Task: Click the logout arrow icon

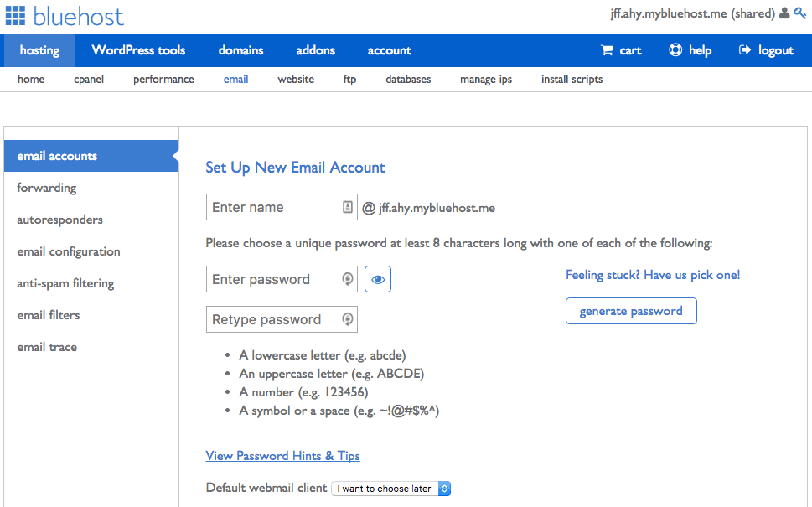Action: [x=745, y=49]
